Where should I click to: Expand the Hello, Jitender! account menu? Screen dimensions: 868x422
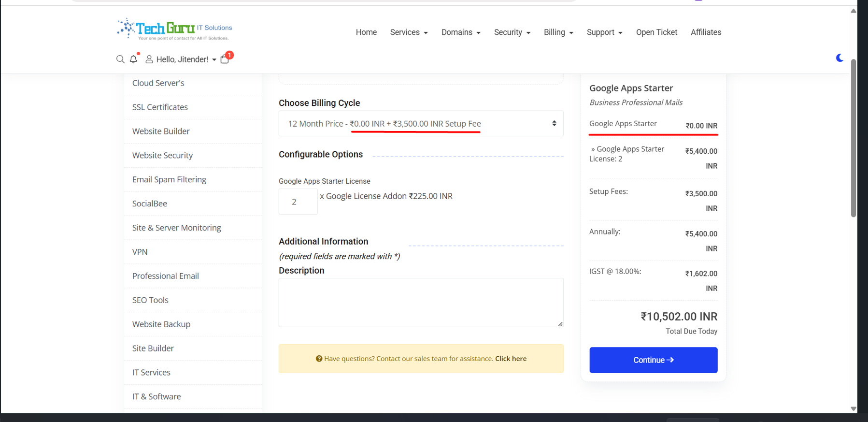181,59
